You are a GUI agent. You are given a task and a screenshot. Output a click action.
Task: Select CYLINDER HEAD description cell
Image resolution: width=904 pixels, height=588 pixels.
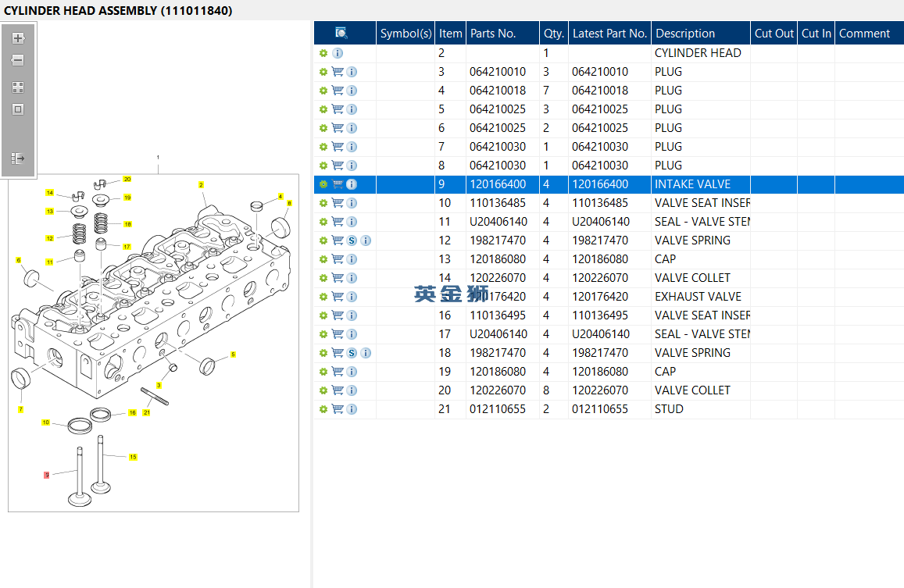tap(701, 53)
